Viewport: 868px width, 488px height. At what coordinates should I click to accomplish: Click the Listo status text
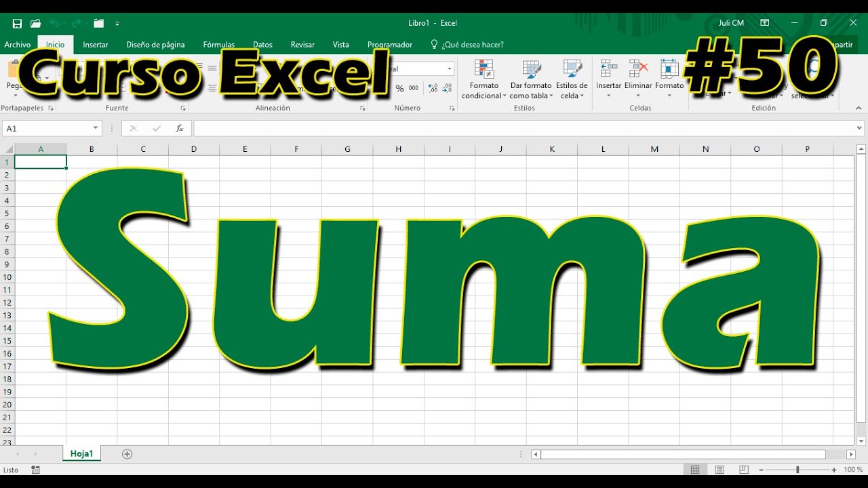click(x=11, y=470)
